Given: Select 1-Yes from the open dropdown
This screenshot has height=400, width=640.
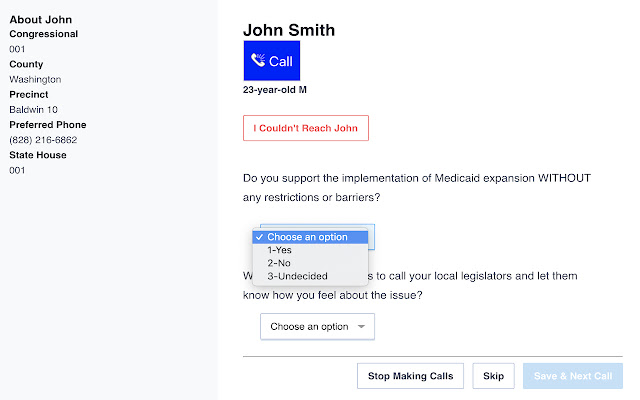Looking at the screenshot, I should [278, 250].
